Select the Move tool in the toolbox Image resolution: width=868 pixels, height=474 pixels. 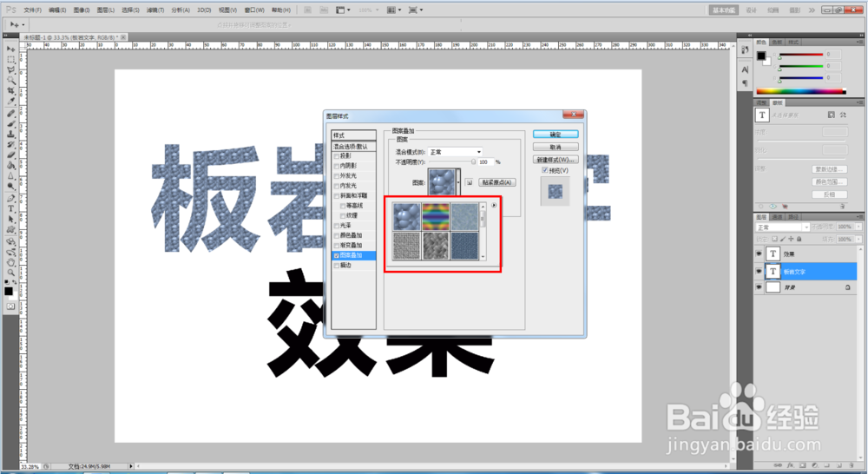10,49
